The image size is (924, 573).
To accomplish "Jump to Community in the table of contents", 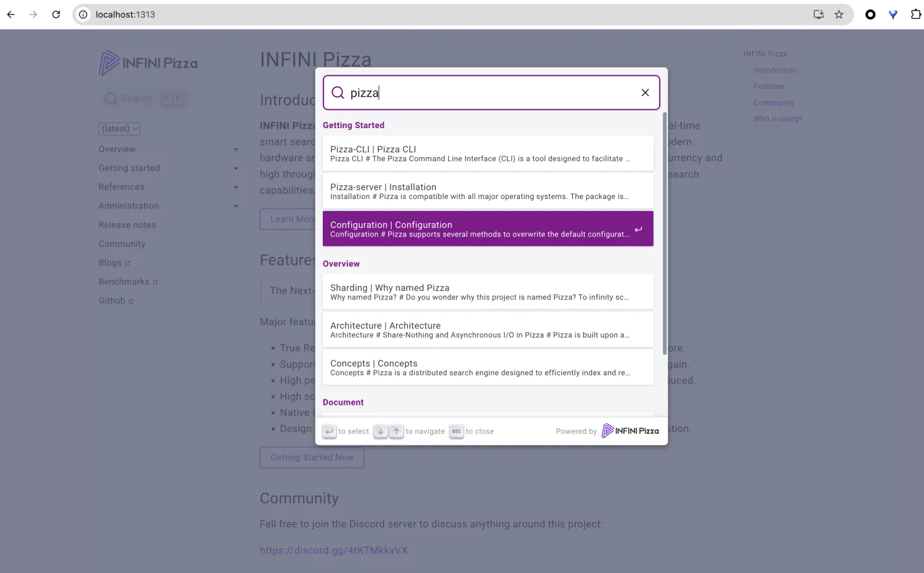I will coord(774,103).
